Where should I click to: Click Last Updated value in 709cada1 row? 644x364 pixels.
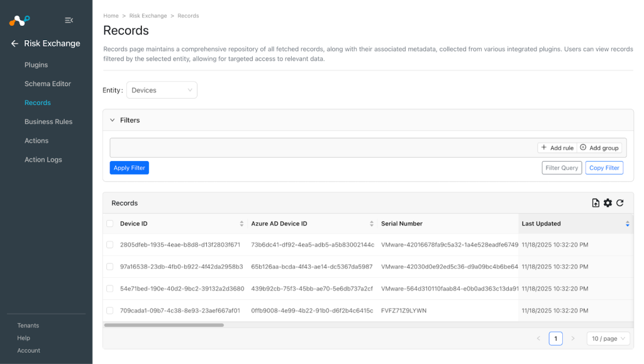555,311
